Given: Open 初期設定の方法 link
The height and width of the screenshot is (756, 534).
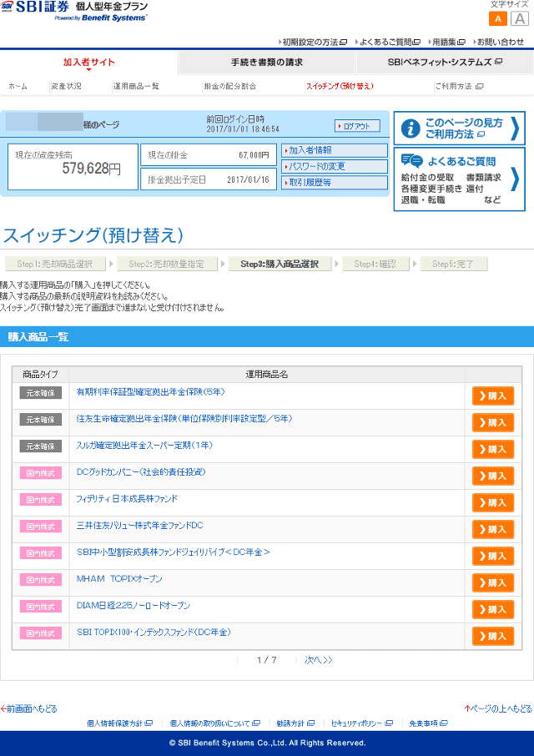Looking at the screenshot, I should 313,42.
